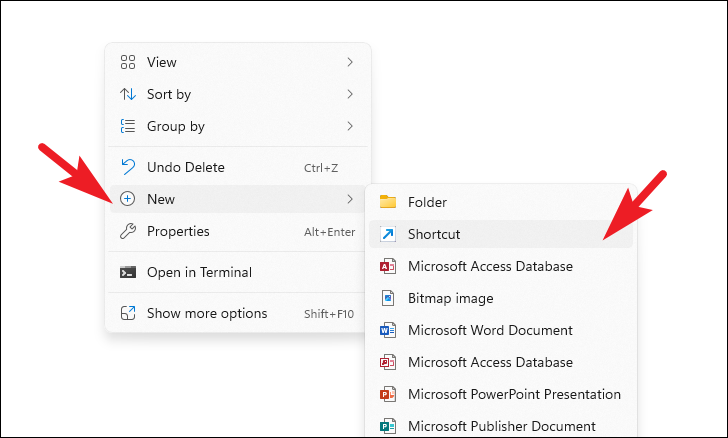Expand the Sort by submenu chevron
The height and width of the screenshot is (438, 728).
(350, 94)
